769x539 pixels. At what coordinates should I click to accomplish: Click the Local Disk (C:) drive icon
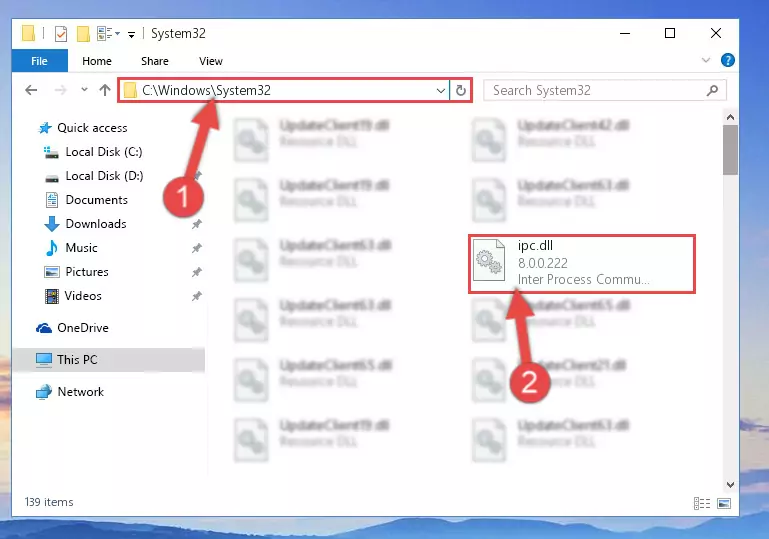(51, 153)
